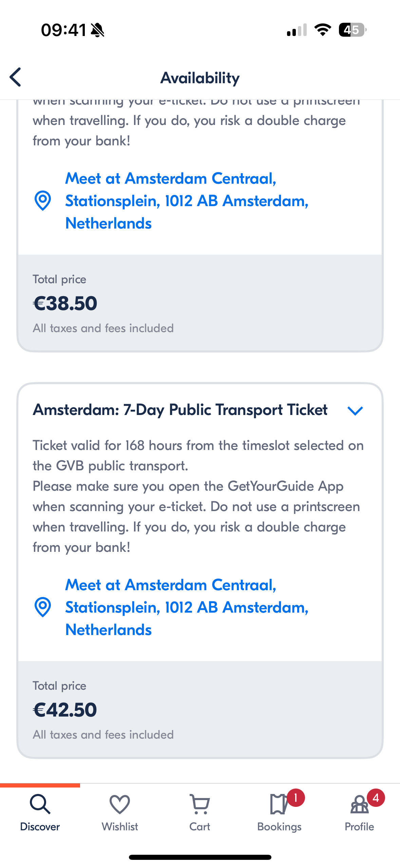Click location pin icon above €38.50 price
The image size is (400, 868).
[x=43, y=201]
